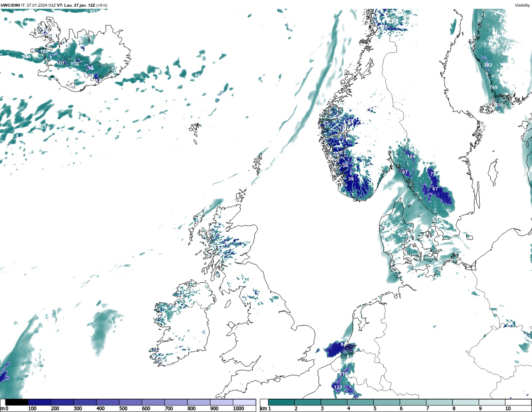Click the 2–3 km legend swatch
Image resolution: width=532 pixels, height=412 pixels.
[x=308, y=402]
